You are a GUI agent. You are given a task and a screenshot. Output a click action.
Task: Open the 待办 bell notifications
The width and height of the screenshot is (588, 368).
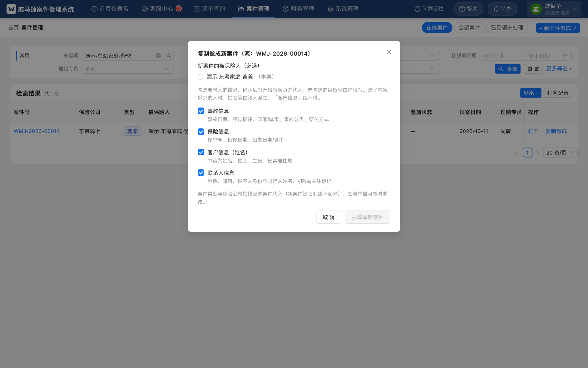point(503,9)
